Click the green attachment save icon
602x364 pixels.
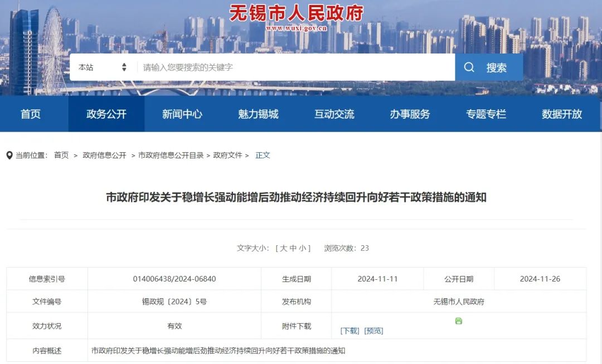pos(458,321)
